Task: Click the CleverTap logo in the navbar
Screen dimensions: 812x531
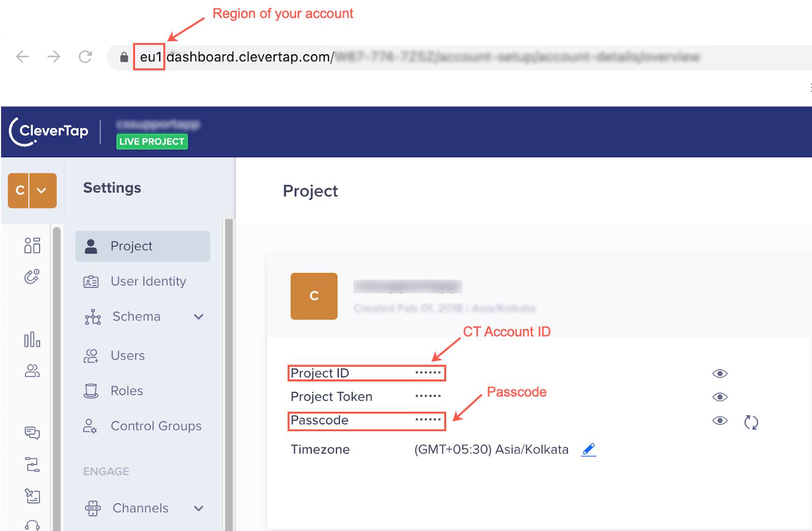Action: pyautogui.click(x=49, y=131)
